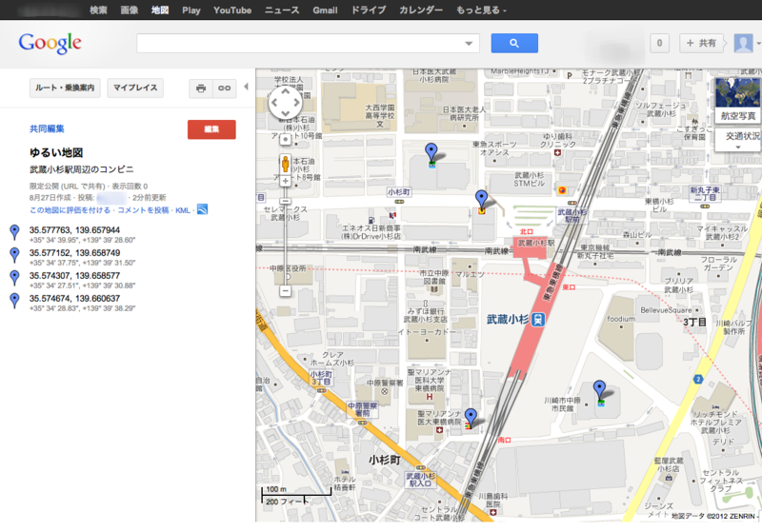Viewport: 762px width, 532px height.
Task: Click the link chain icon button
Action: 224,89
